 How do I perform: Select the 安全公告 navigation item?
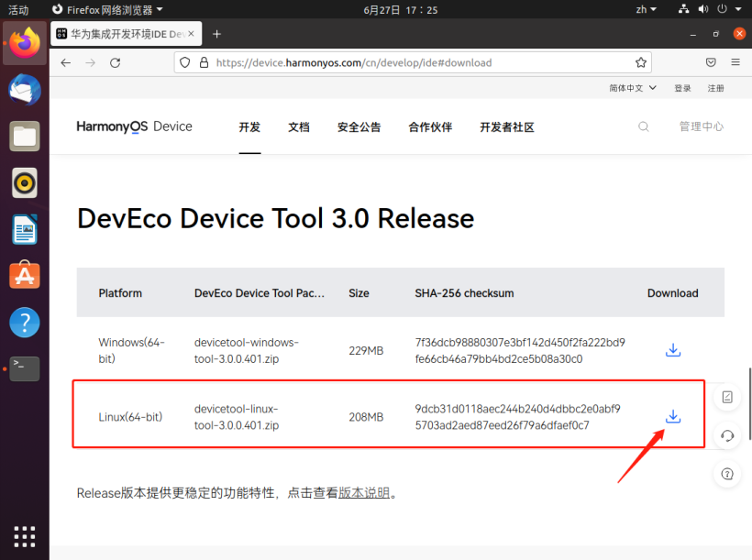pos(359,127)
